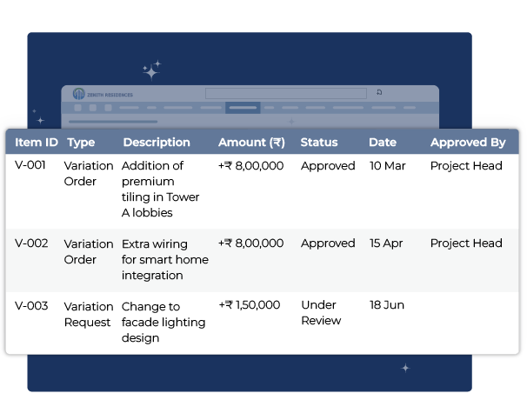Click the search field in the header
Viewport: 527px width, 420px height.
(x=284, y=93)
